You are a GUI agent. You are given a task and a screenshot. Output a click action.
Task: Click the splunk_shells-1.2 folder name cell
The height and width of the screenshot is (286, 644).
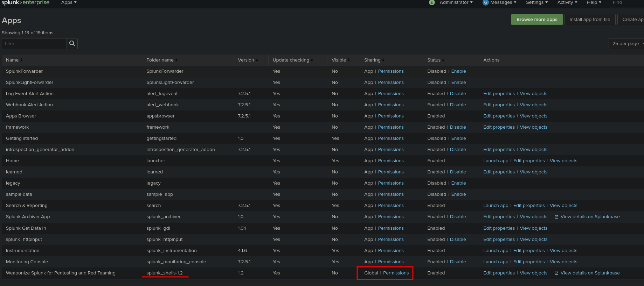[x=165, y=273]
